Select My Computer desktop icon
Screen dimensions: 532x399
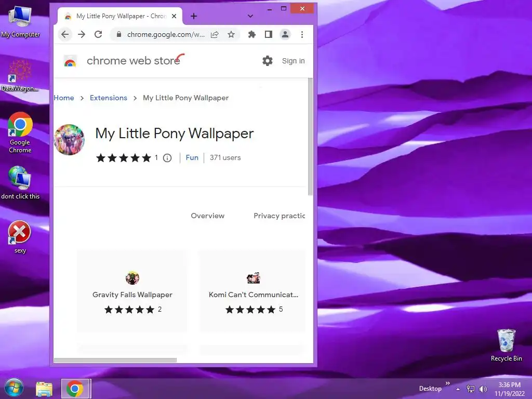coord(20,21)
